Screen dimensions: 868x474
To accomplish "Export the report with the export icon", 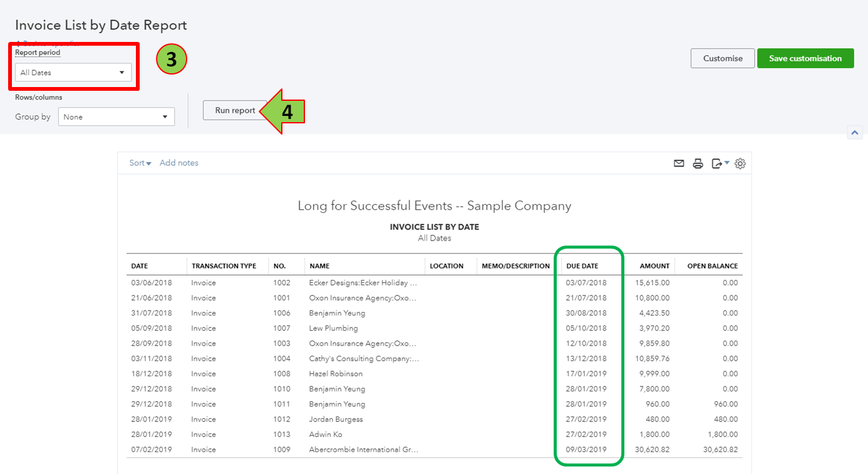I will click(x=716, y=163).
